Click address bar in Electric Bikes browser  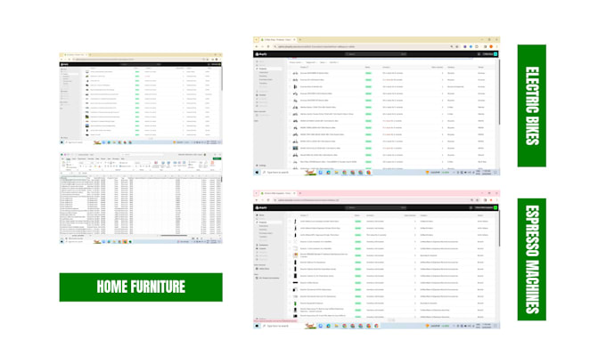click(x=365, y=46)
